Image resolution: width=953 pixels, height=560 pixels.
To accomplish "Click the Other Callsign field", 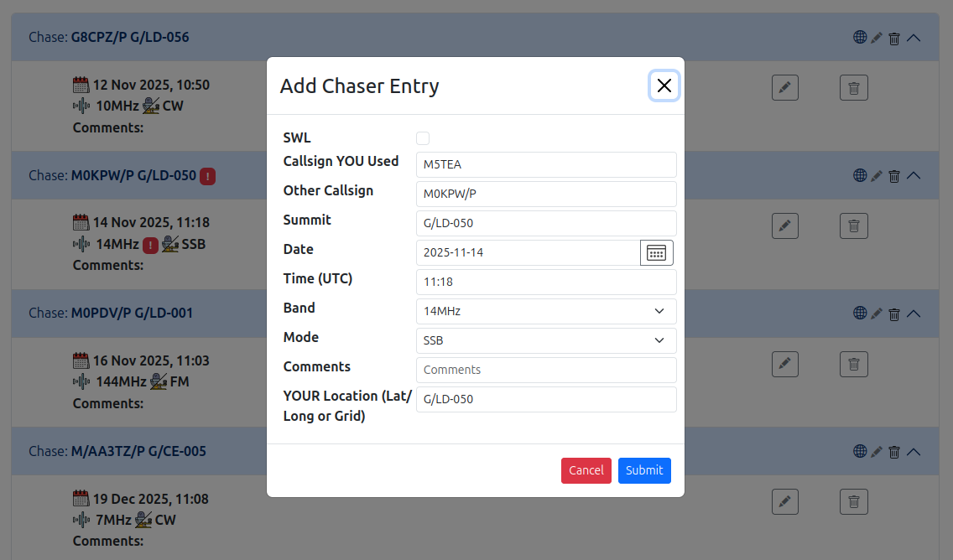I will click(x=546, y=194).
